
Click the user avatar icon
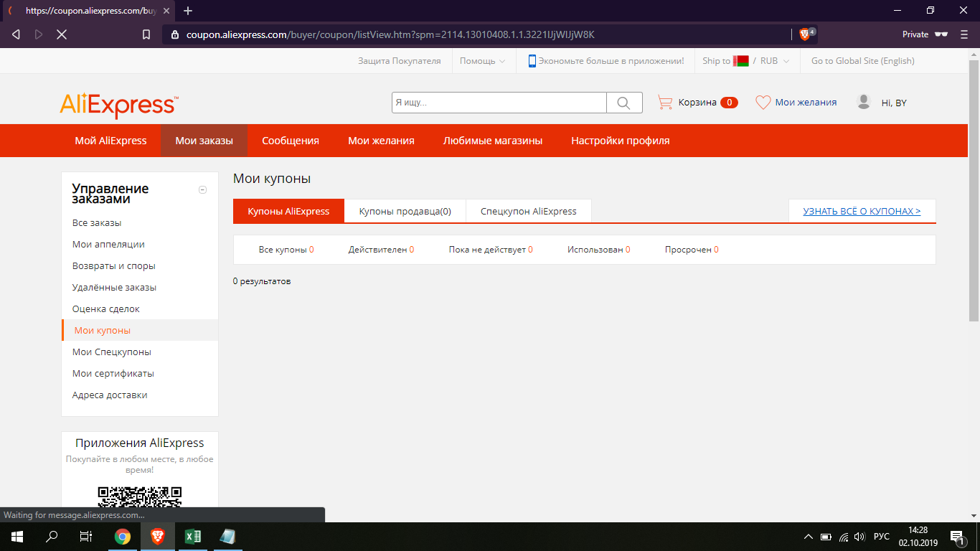tap(864, 102)
